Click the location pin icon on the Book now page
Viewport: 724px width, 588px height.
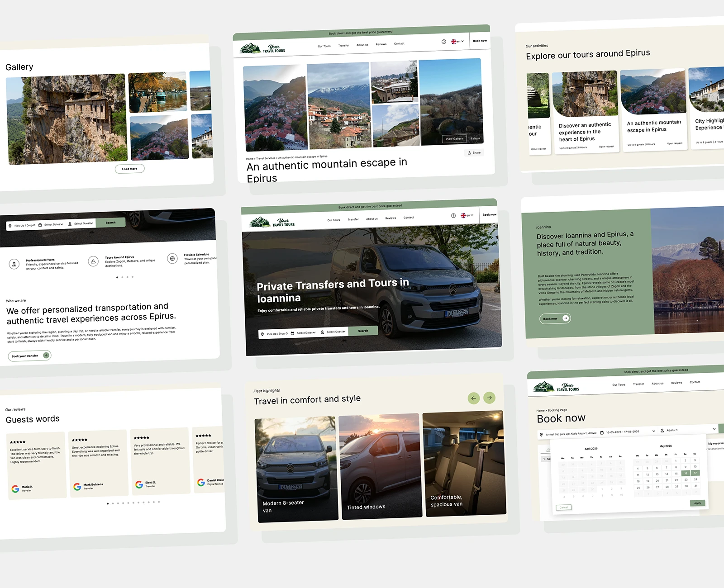(541, 435)
